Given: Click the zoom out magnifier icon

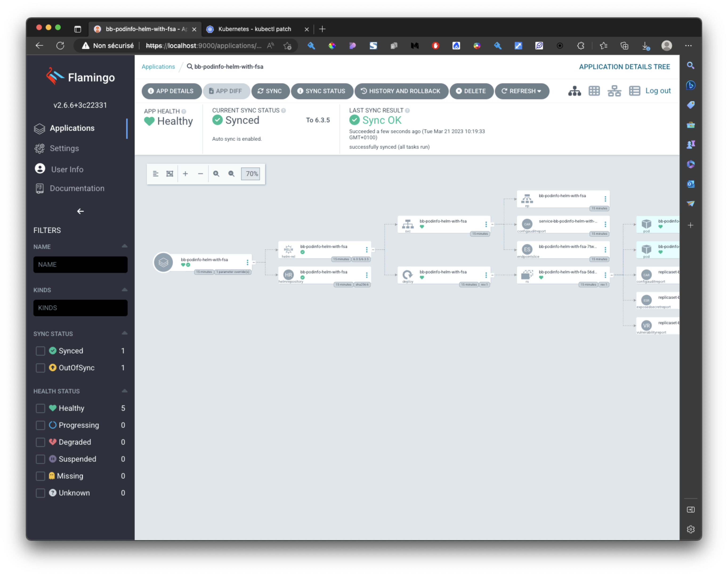Looking at the screenshot, I should pos(231,174).
